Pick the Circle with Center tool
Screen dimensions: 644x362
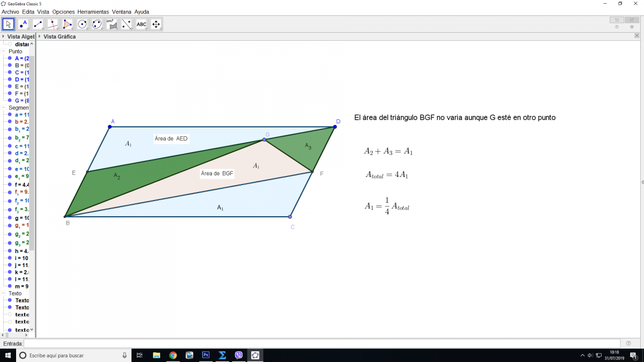[x=82, y=24]
